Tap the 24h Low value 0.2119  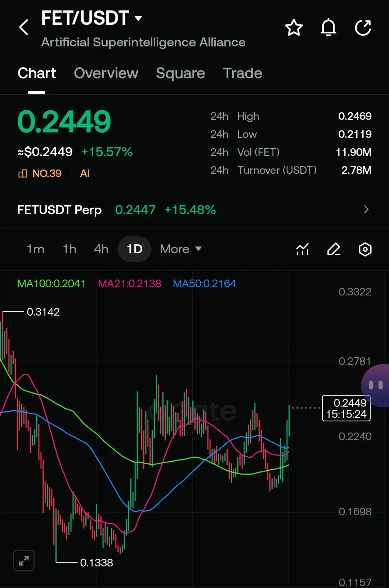click(x=355, y=134)
